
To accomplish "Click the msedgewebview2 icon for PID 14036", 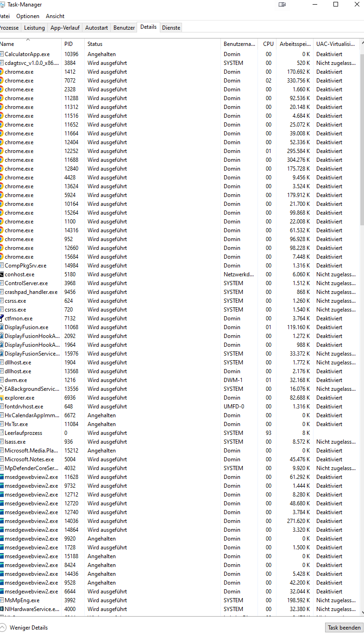I will (x=1, y=521).
